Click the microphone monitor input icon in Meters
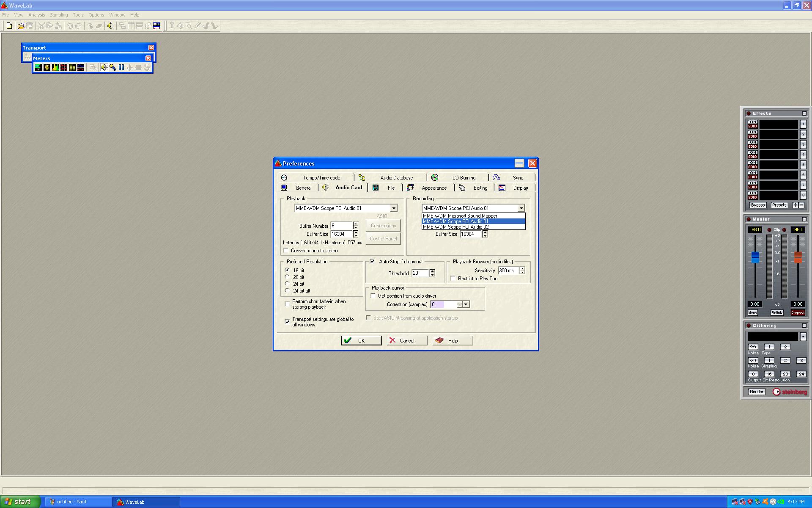812x508 pixels. tap(112, 67)
